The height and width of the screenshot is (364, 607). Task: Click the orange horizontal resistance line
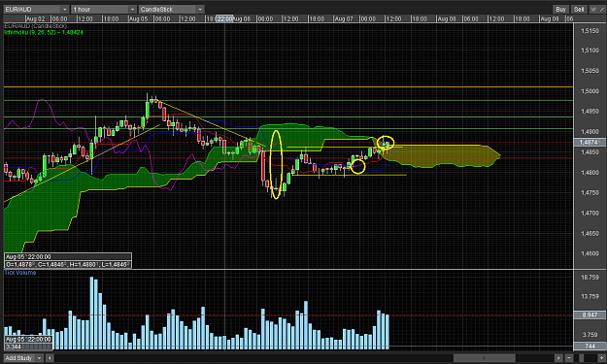(x=288, y=87)
